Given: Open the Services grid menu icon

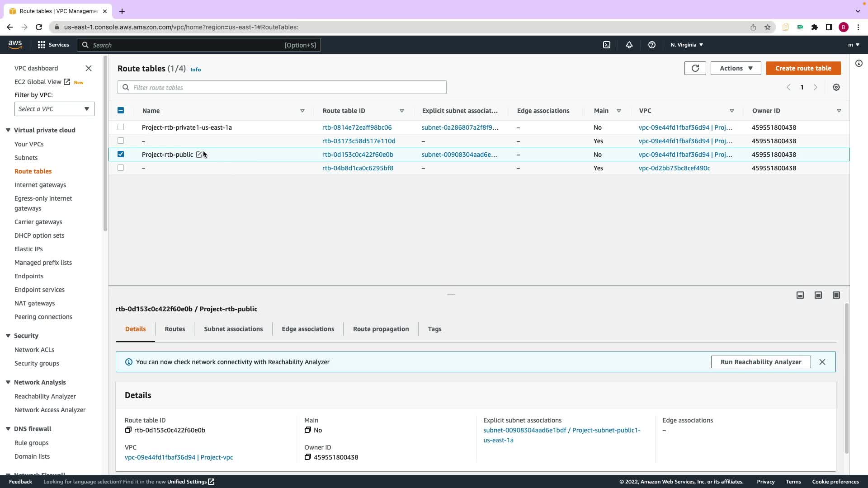Looking at the screenshot, I should point(42,45).
